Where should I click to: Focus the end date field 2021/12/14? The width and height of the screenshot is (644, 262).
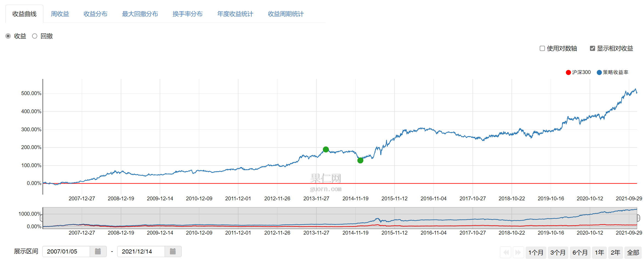(x=141, y=252)
